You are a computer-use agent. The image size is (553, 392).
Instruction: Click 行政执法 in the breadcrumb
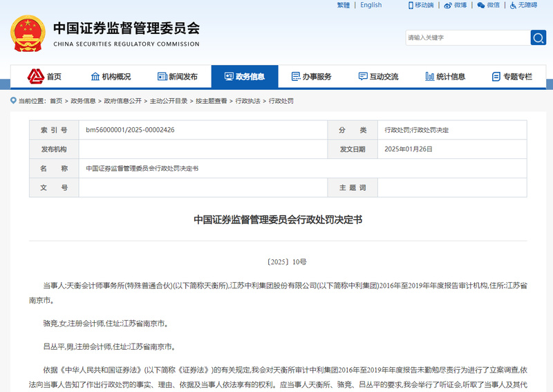(x=247, y=101)
